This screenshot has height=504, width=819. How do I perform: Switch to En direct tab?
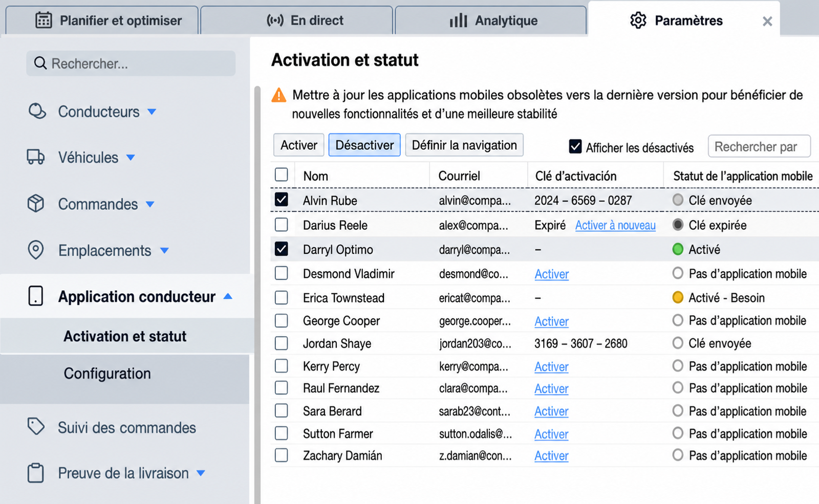click(296, 20)
